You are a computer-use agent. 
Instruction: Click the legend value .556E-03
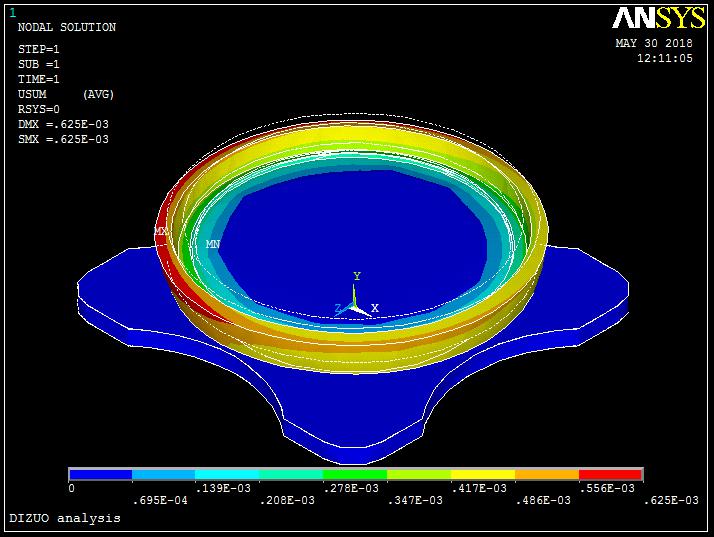(607, 488)
